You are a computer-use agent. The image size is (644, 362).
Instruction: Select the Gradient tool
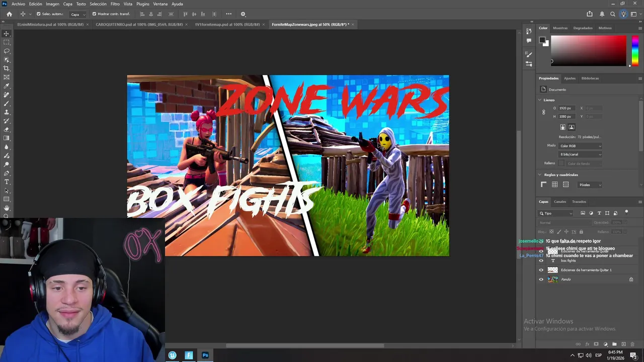coord(7,138)
